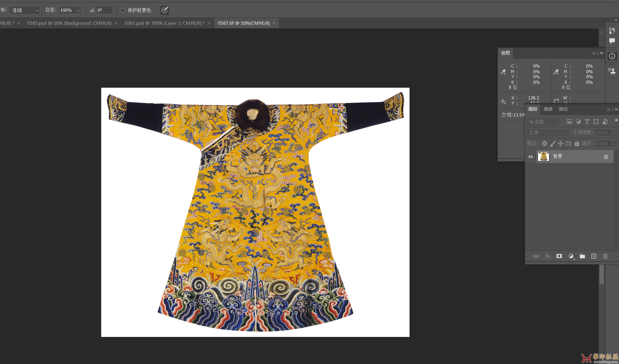Screen dimensions: 619x364
Task: Create new fill or adjustment layer
Action: tap(571, 256)
